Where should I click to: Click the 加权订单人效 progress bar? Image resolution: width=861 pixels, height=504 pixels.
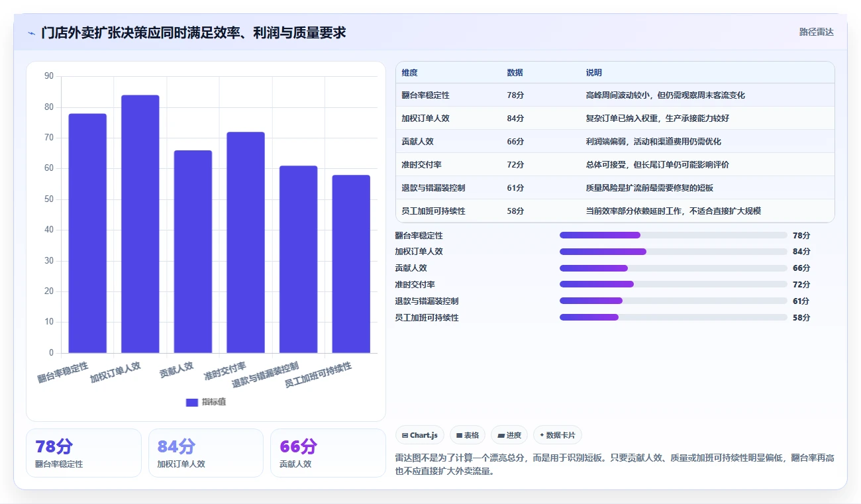[674, 252]
